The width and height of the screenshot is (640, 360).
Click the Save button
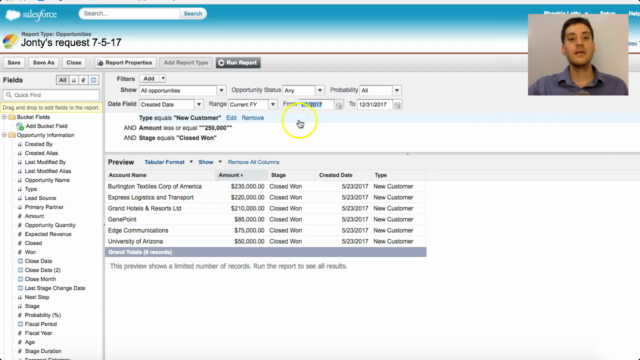[x=14, y=62]
